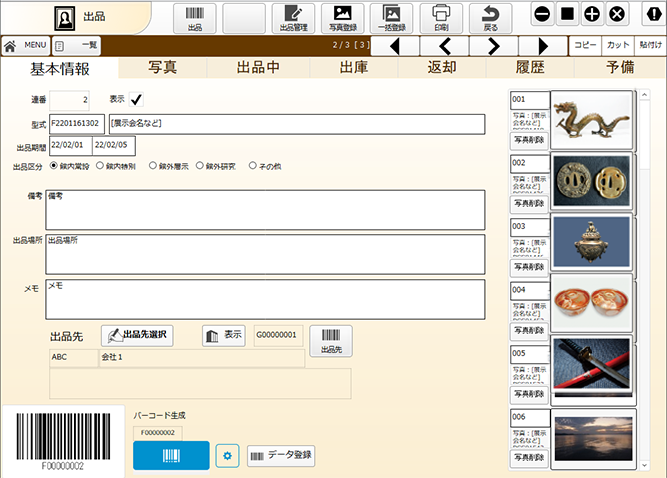Click the 一括登録 bulk registration icon
667x478 pixels.
(x=391, y=18)
